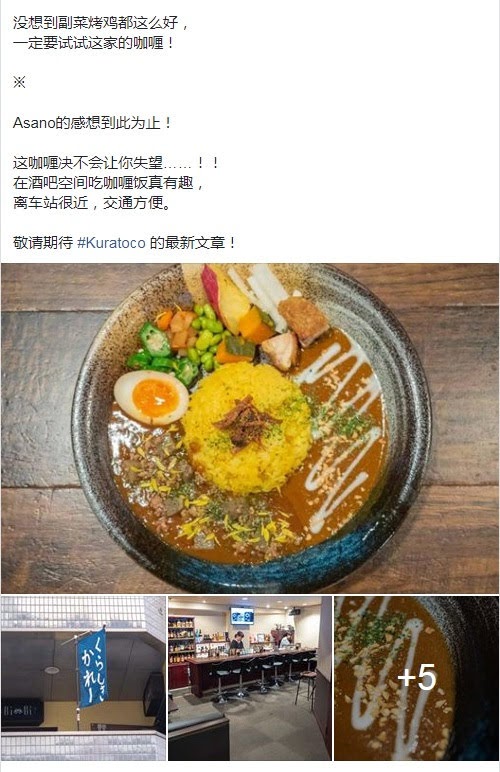Click the line '离车站很近，交通方便。'

[92, 203]
